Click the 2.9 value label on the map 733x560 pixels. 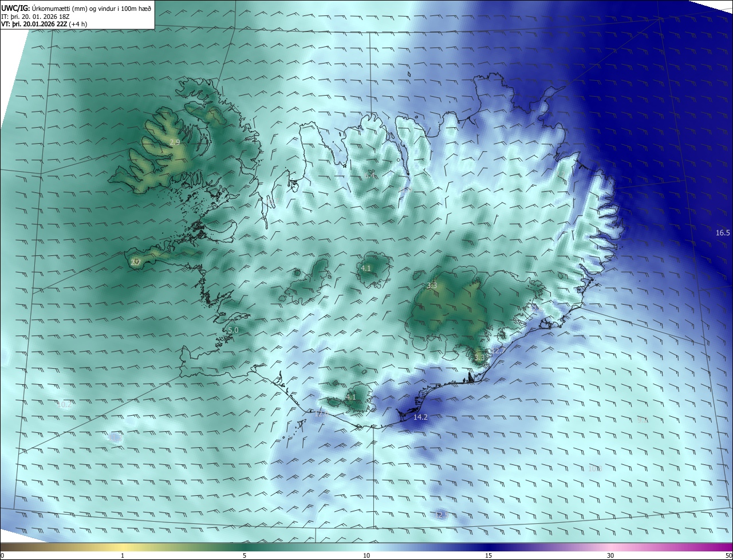tap(175, 142)
